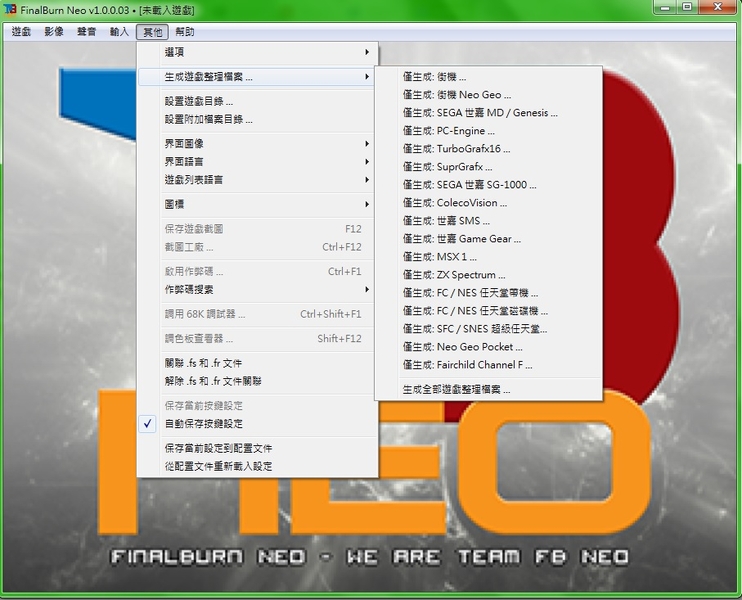Choose 設置遊戲目錄
The height and width of the screenshot is (600, 742).
tap(258, 101)
